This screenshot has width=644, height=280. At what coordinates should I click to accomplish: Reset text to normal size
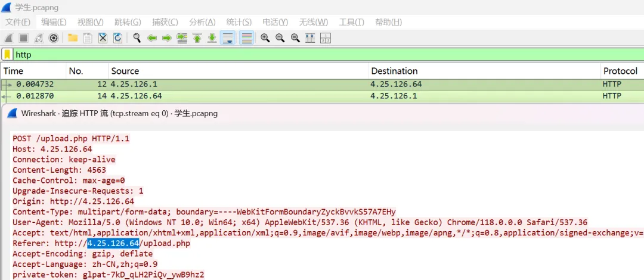[x=295, y=38]
